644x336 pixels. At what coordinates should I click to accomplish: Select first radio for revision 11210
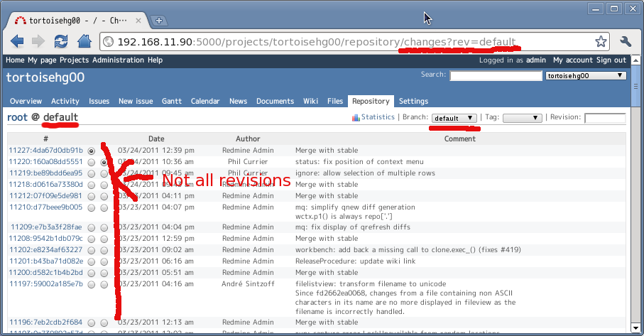(91, 208)
